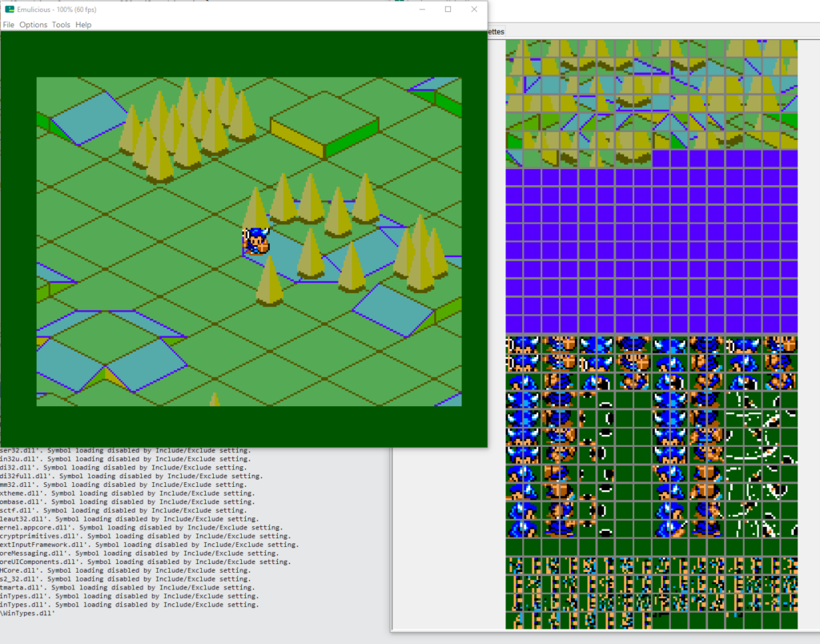Open the Options menu

click(34, 25)
